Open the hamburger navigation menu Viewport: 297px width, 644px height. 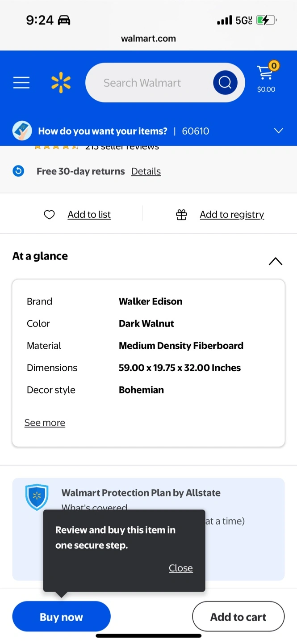pyautogui.click(x=21, y=83)
